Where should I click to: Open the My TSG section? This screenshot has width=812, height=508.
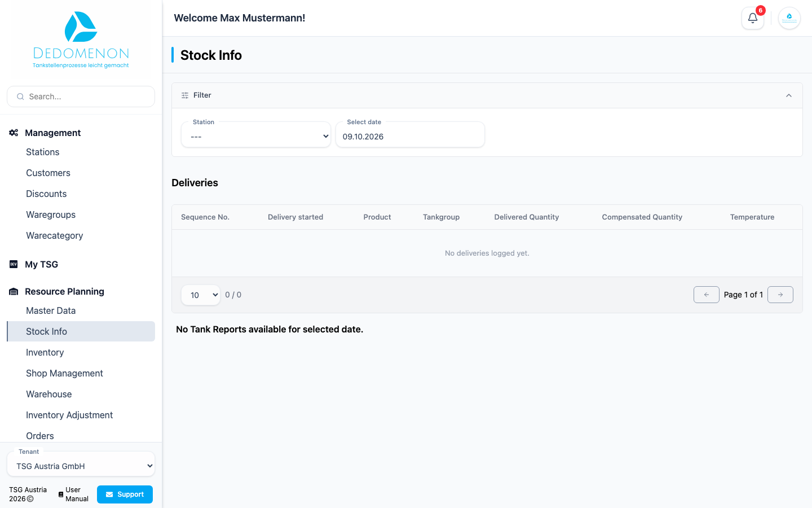coord(41,264)
